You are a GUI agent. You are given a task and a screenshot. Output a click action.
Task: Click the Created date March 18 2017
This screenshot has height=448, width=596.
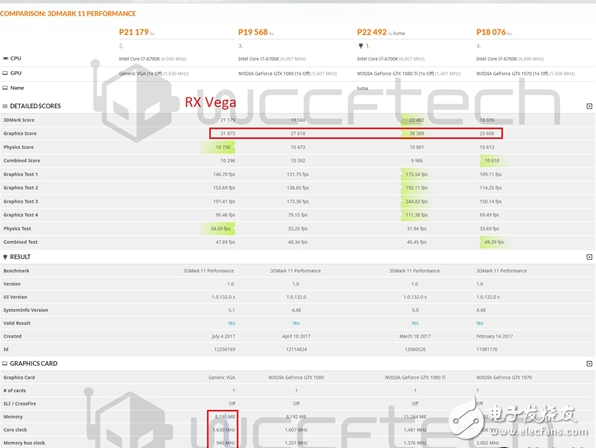(x=415, y=336)
